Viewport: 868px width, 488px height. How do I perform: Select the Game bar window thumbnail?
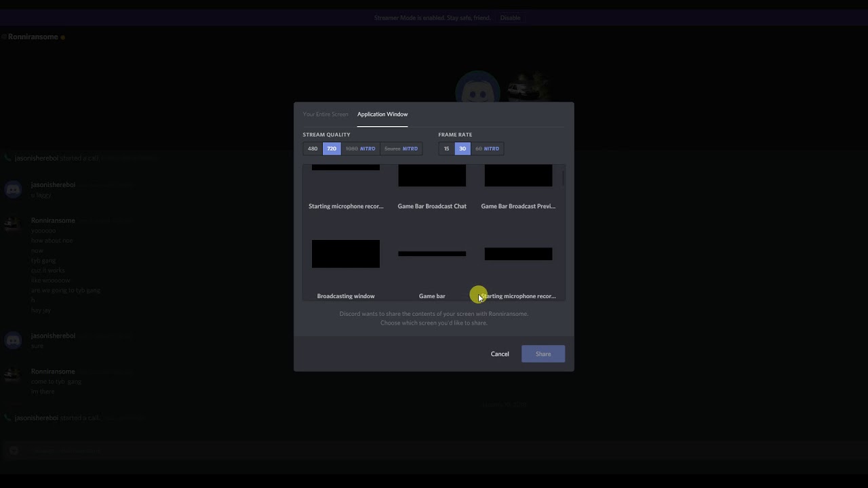tap(432, 254)
